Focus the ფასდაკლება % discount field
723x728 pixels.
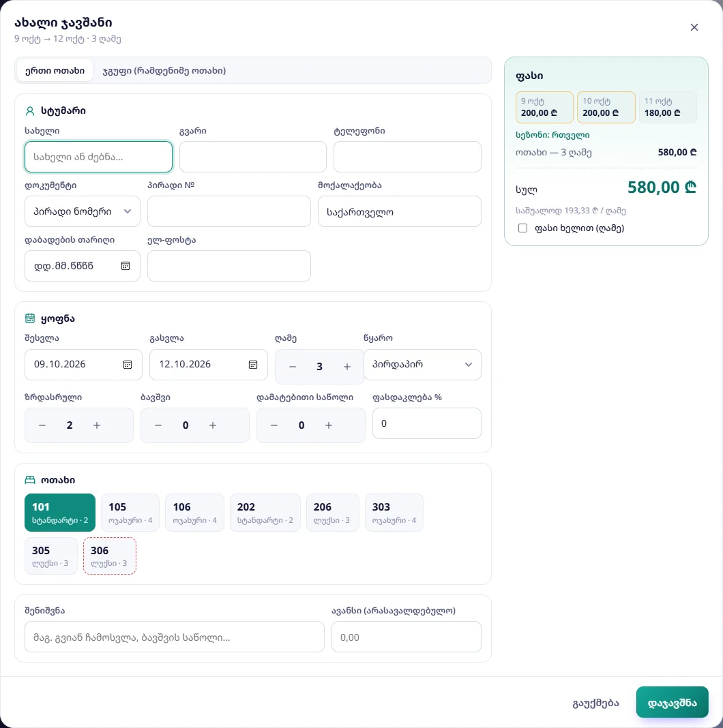point(426,423)
